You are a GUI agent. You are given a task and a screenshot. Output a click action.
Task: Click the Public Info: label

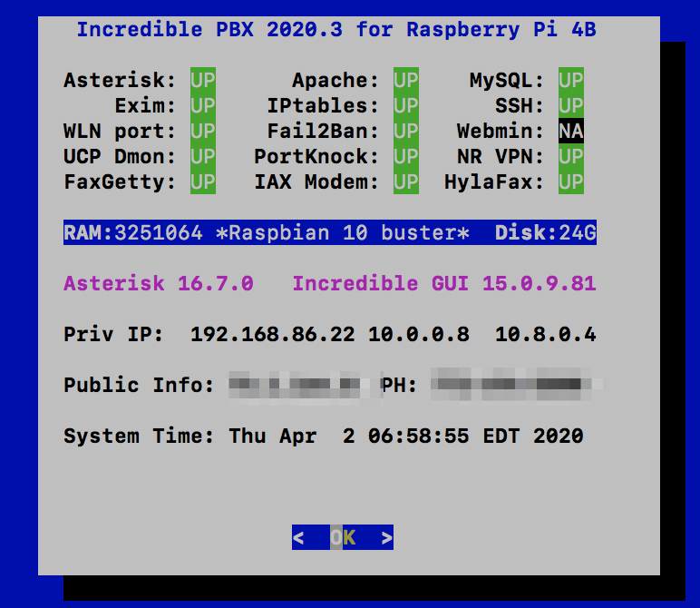[139, 385]
